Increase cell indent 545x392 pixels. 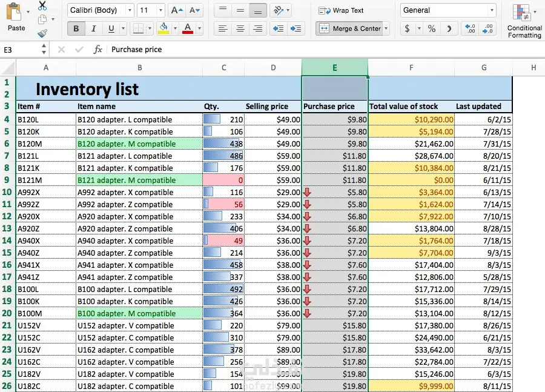(296, 28)
